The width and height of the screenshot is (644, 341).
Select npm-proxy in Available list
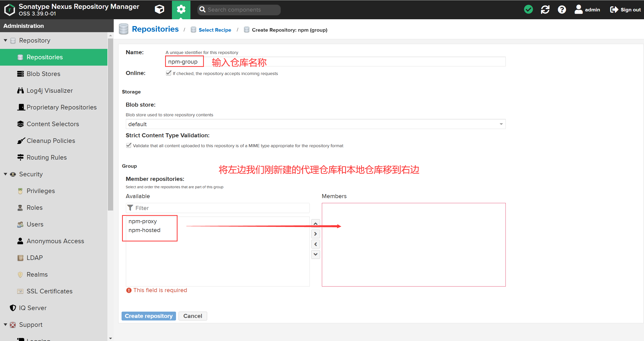(143, 221)
